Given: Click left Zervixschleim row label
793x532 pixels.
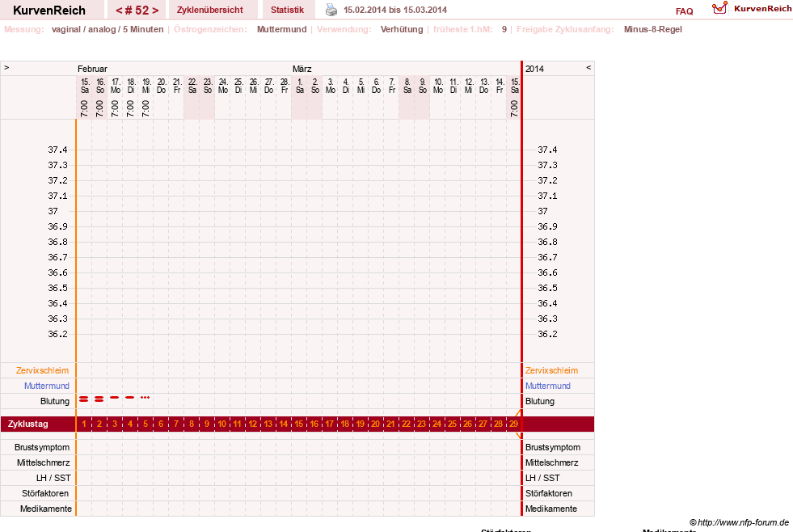Looking at the screenshot, I should (43, 370).
